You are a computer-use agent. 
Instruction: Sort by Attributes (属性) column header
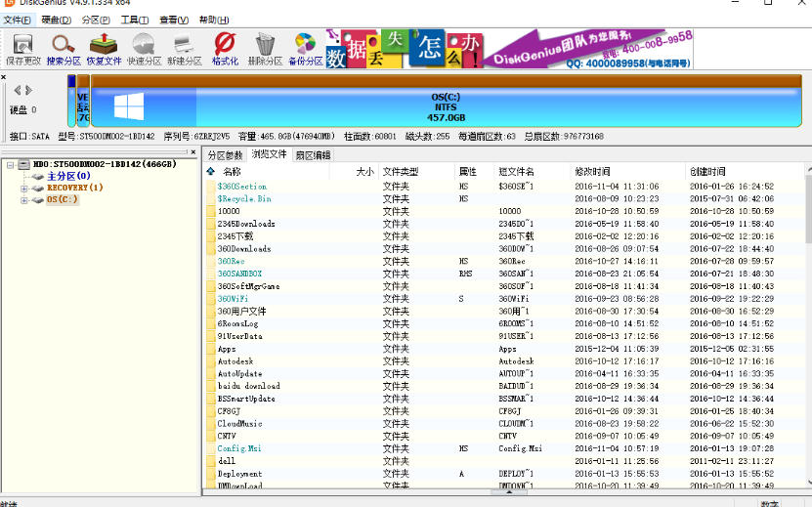468,171
